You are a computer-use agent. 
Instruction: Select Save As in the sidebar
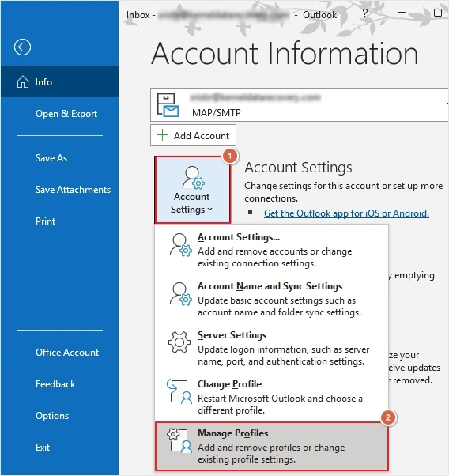pyautogui.click(x=59, y=158)
